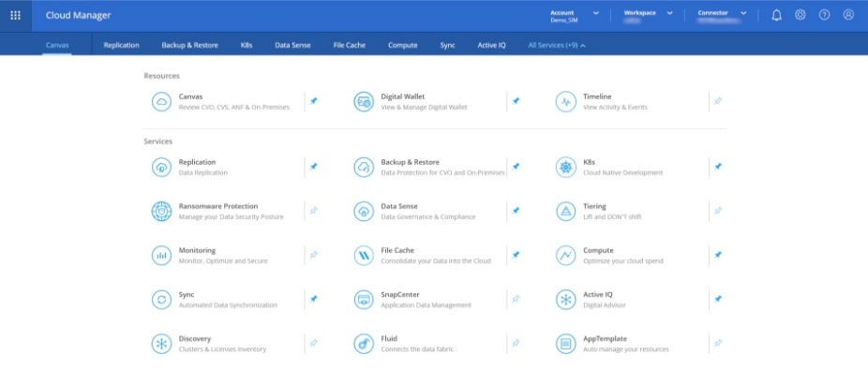Screen dimensions: 868x370
Task: Unpin the K8s service pin
Action: pyautogui.click(x=718, y=167)
